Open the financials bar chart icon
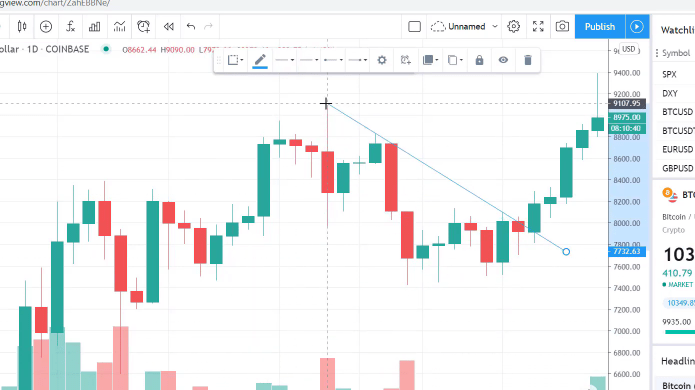This screenshot has width=695, height=390. tap(94, 27)
